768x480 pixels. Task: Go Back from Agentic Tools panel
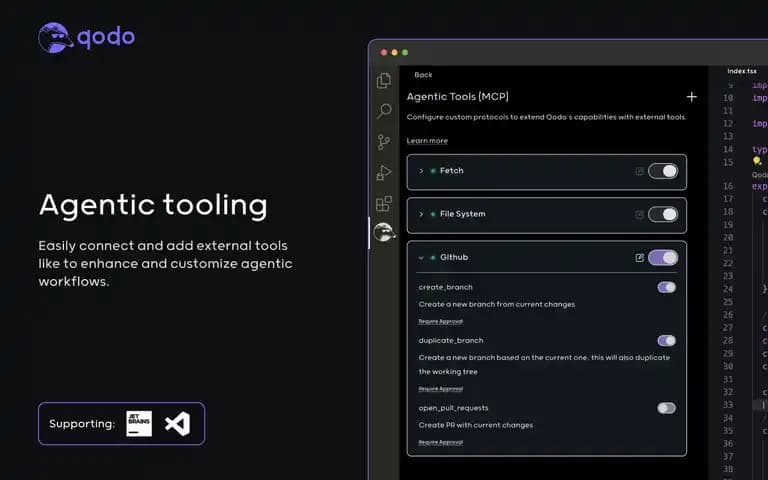pyautogui.click(x=423, y=75)
